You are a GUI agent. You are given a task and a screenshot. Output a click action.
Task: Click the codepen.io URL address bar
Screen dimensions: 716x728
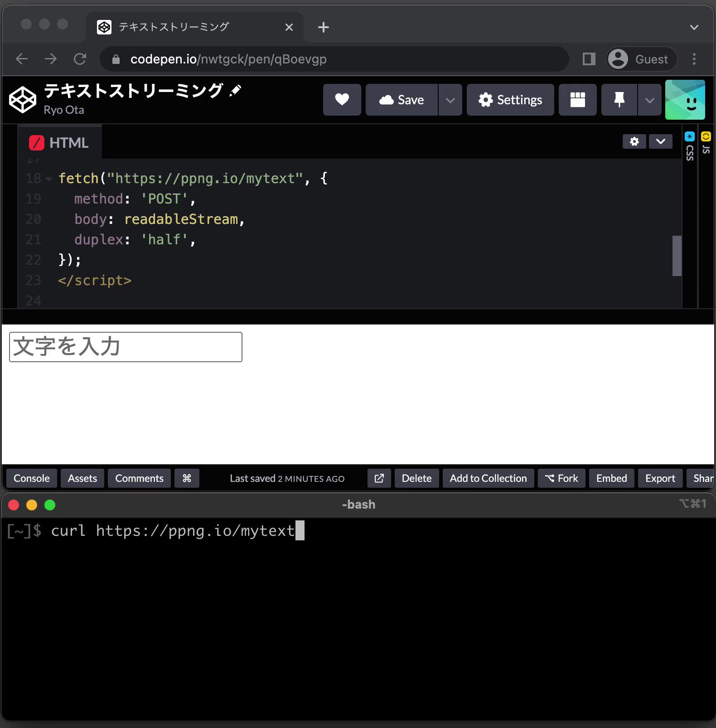334,59
